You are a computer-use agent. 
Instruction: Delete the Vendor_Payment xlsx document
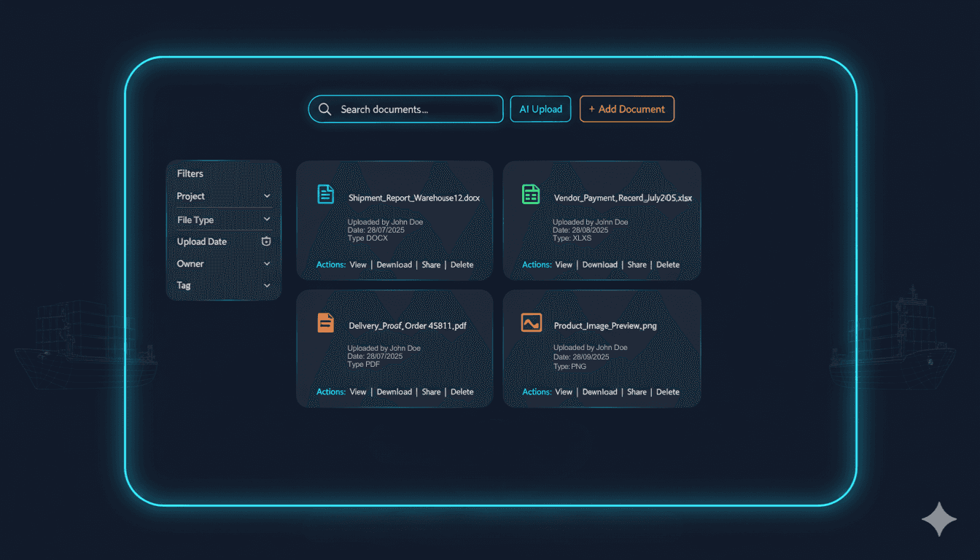(668, 265)
